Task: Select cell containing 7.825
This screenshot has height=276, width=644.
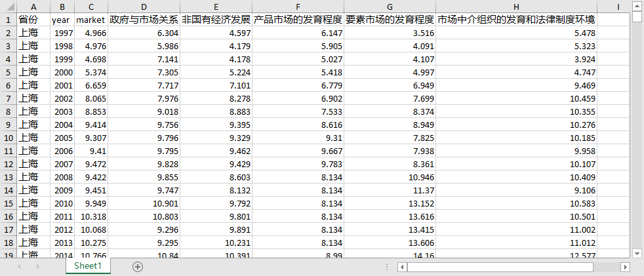Action: (x=390, y=138)
